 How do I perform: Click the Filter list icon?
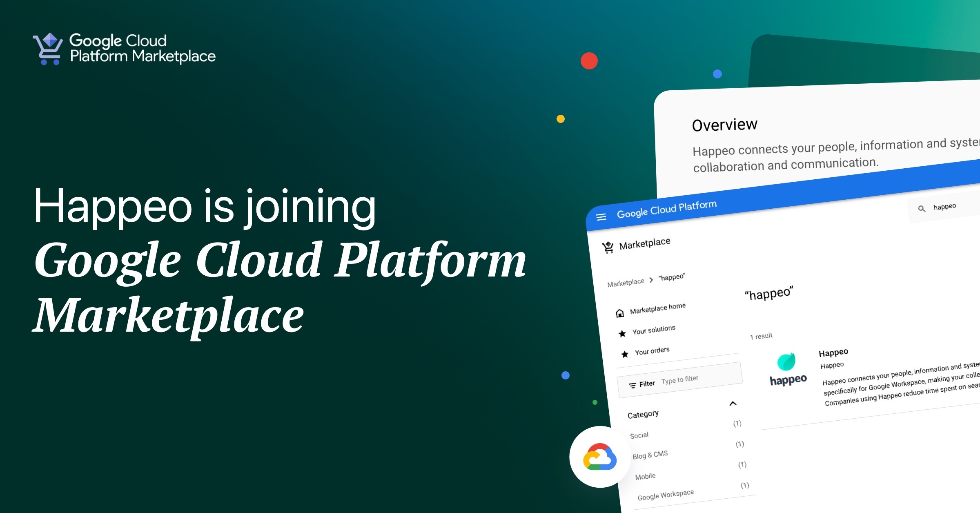point(633,385)
